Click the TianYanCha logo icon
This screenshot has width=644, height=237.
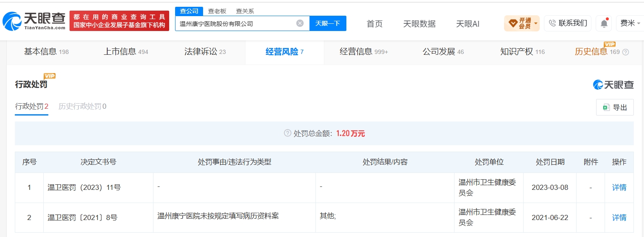click(x=11, y=21)
